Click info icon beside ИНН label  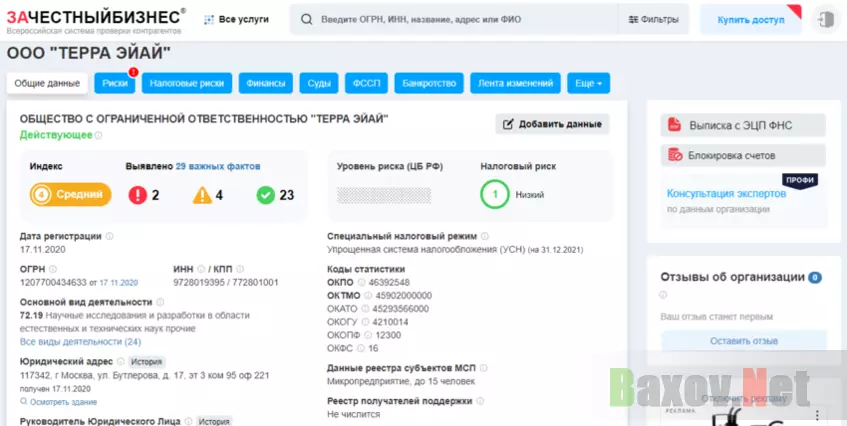(201, 269)
